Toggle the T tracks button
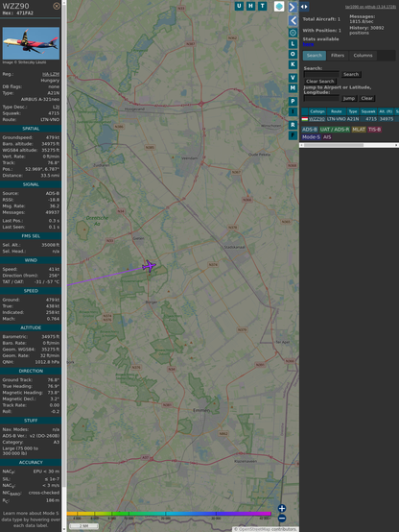399x532 pixels. click(x=262, y=6)
